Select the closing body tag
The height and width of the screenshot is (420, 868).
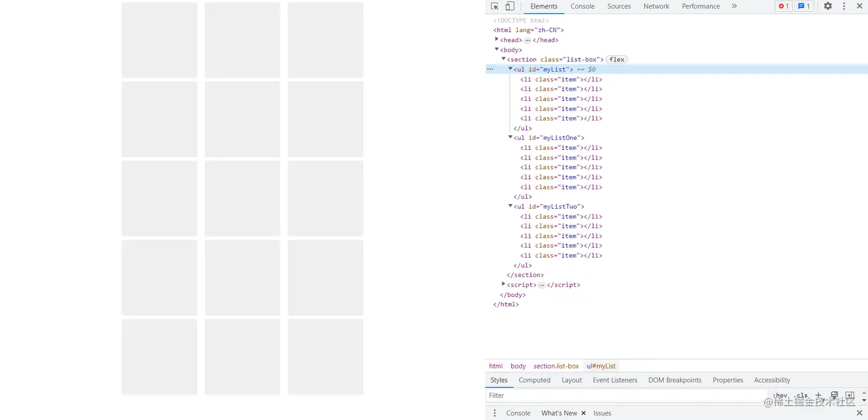click(513, 295)
